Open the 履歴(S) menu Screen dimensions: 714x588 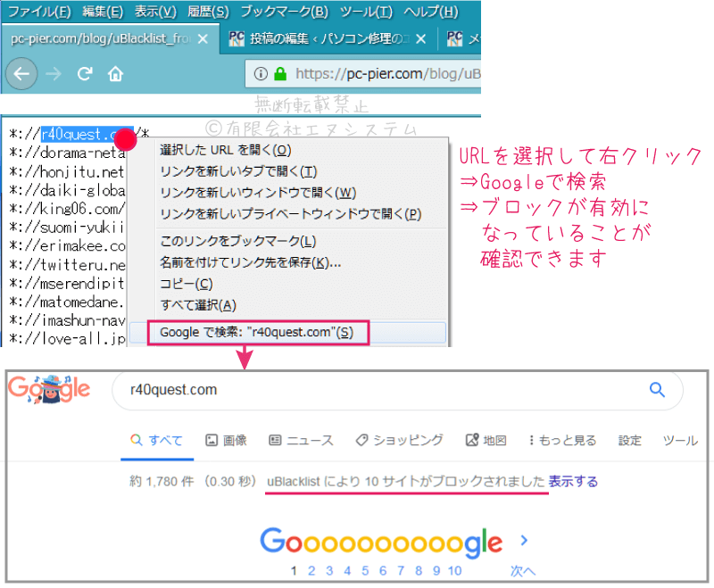pyautogui.click(x=209, y=12)
